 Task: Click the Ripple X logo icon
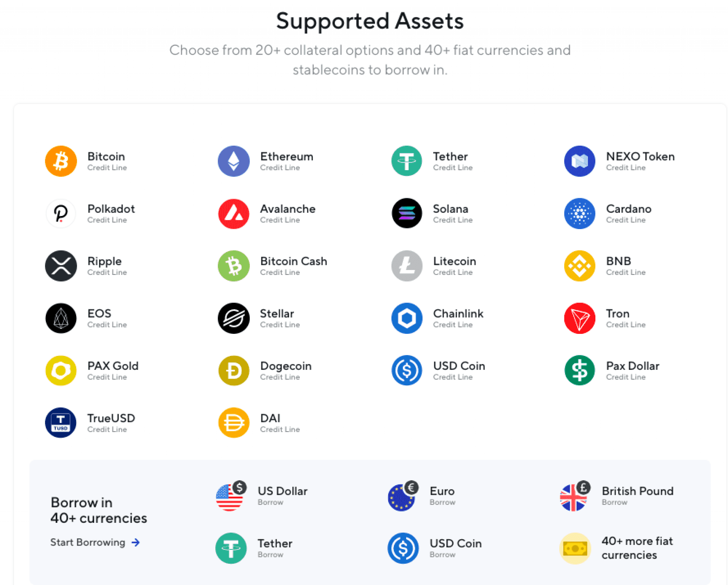click(x=61, y=266)
